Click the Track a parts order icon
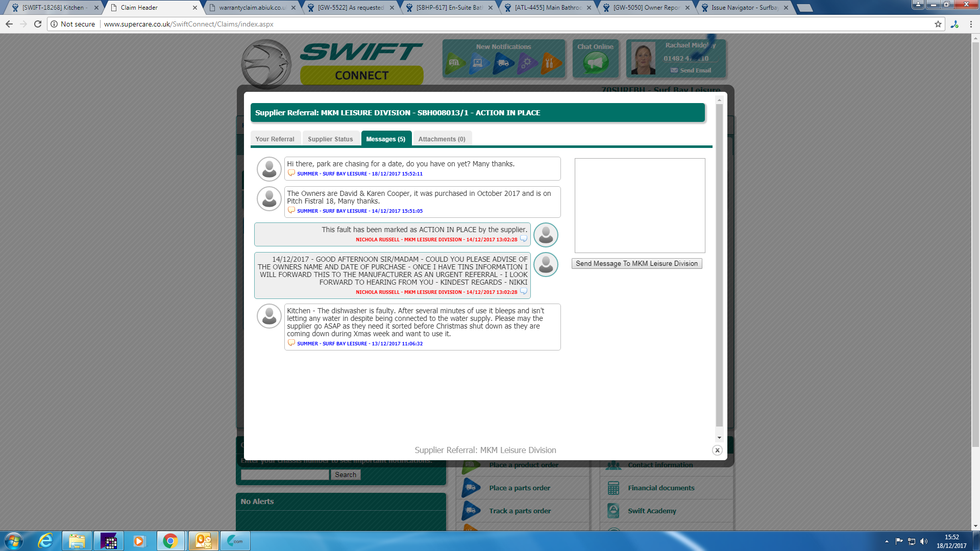 [471, 511]
